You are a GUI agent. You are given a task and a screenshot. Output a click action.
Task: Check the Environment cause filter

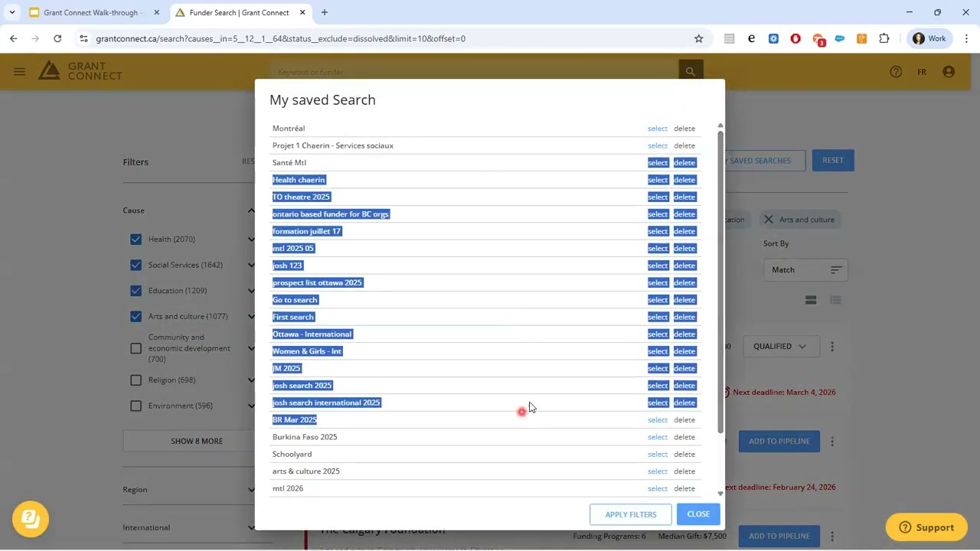[x=136, y=406]
